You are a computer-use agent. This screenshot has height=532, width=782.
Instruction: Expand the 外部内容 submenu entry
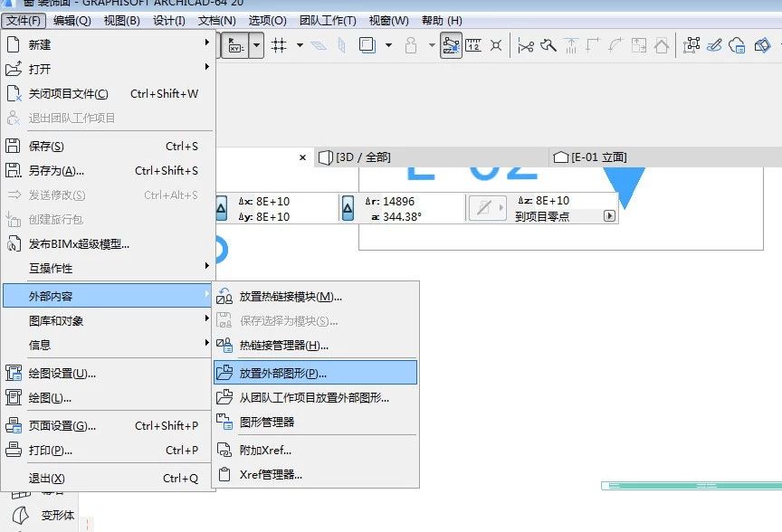click(107, 296)
